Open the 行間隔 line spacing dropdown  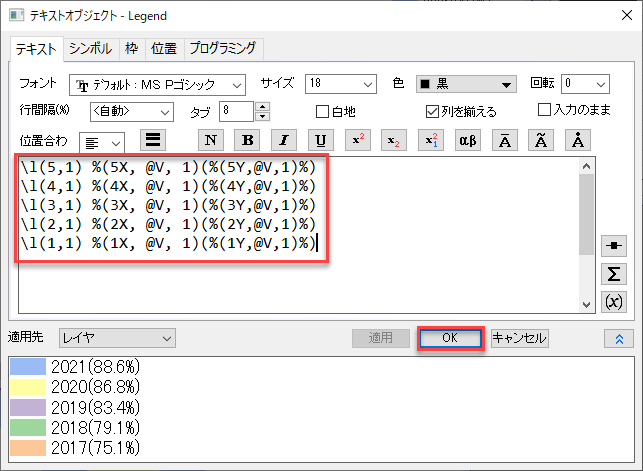click(x=132, y=111)
